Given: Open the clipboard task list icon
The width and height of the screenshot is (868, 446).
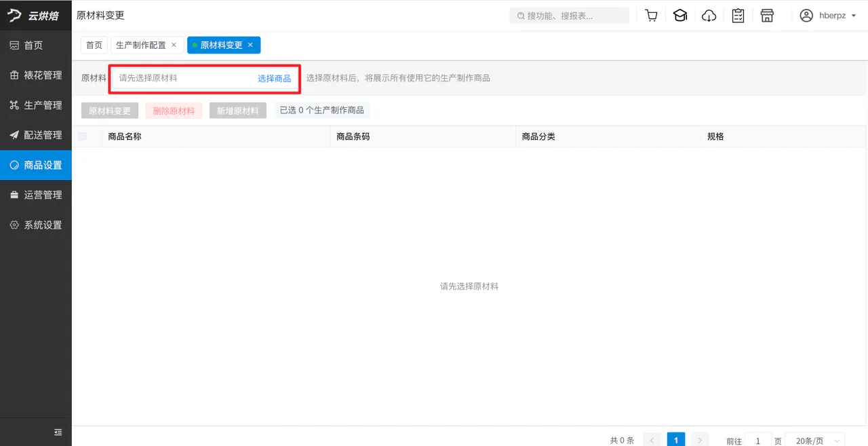Looking at the screenshot, I should (x=738, y=16).
